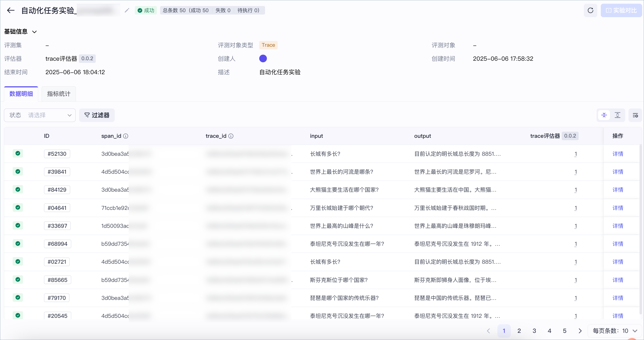Click the creator avatar circle

coord(263,58)
